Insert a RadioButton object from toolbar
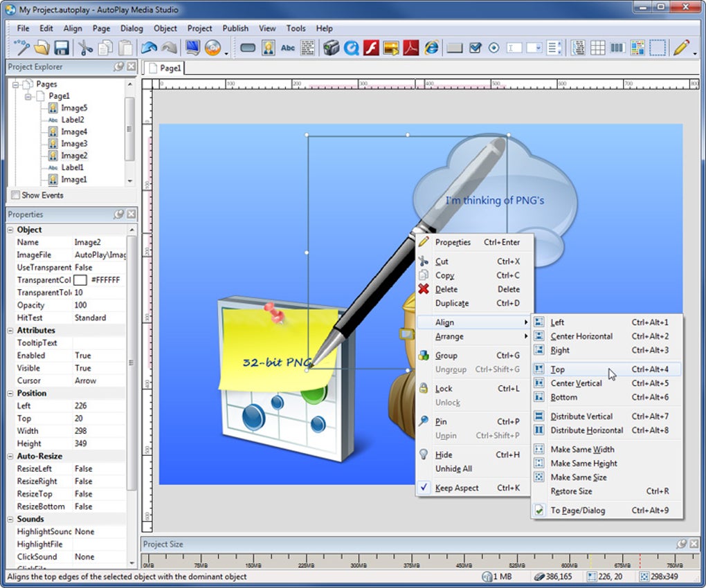Image resolution: width=706 pixels, height=588 pixels. coord(494,48)
